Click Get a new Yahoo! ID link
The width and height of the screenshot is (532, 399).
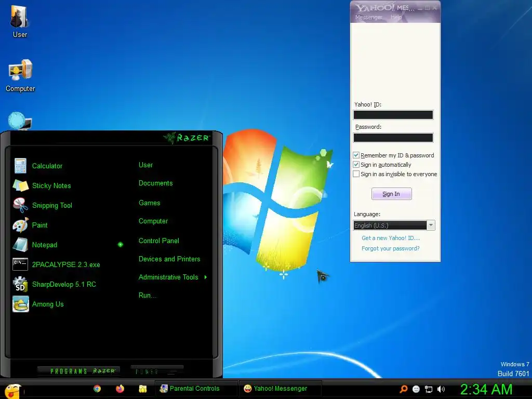click(x=391, y=238)
